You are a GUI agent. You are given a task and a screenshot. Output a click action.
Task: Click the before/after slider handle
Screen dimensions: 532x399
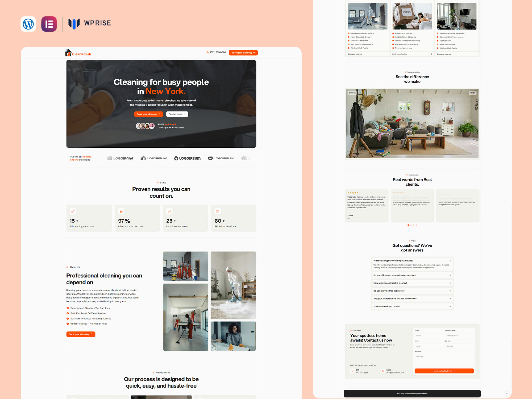pyautogui.click(x=412, y=126)
